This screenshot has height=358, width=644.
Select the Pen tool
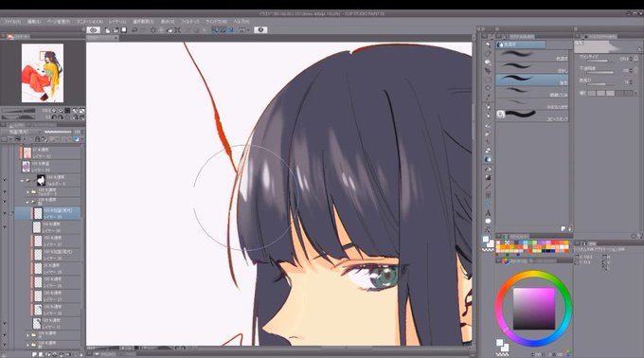488,106
